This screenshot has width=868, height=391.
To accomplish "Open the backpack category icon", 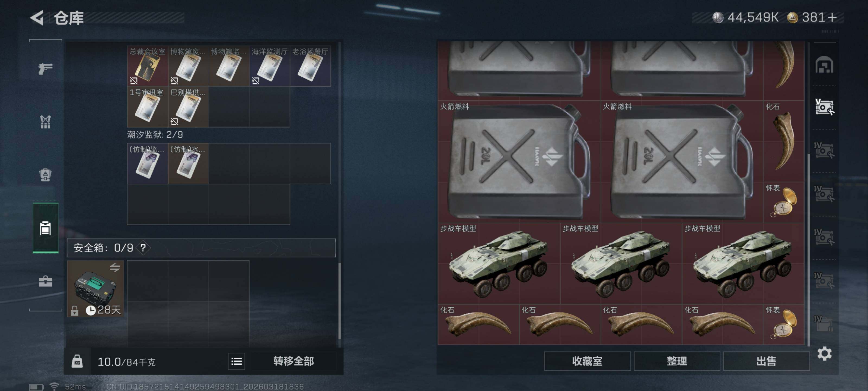I will [x=45, y=175].
